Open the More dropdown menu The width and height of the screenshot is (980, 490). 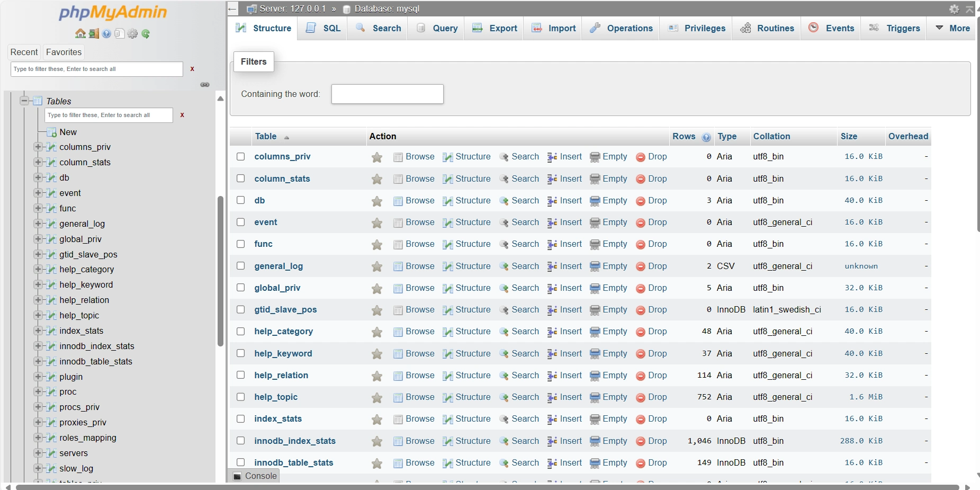tap(952, 28)
